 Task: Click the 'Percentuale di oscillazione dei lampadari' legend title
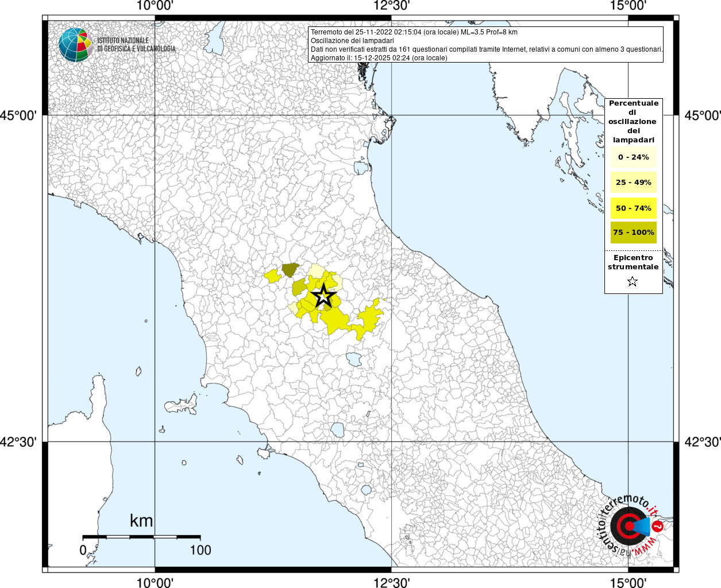[633, 122]
